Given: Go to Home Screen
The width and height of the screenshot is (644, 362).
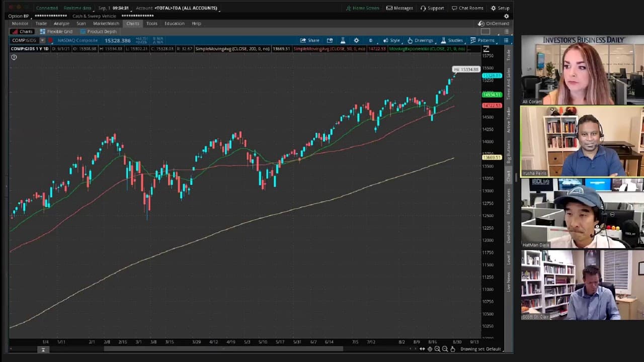Looking at the screenshot, I should point(362,8).
